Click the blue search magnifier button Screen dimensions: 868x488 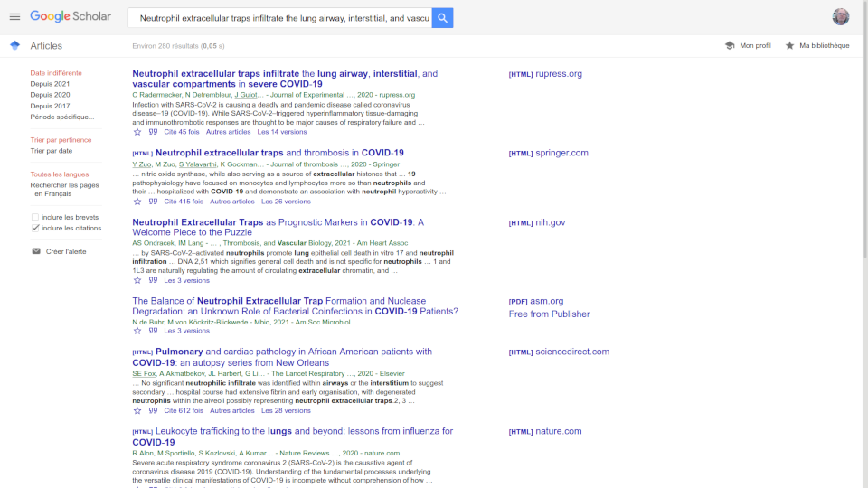pyautogui.click(x=442, y=18)
